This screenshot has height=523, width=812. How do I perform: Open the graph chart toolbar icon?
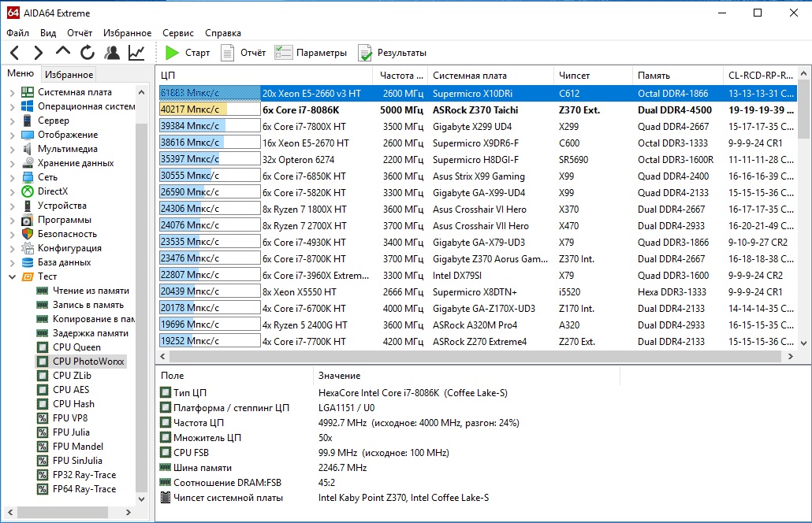[x=136, y=53]
